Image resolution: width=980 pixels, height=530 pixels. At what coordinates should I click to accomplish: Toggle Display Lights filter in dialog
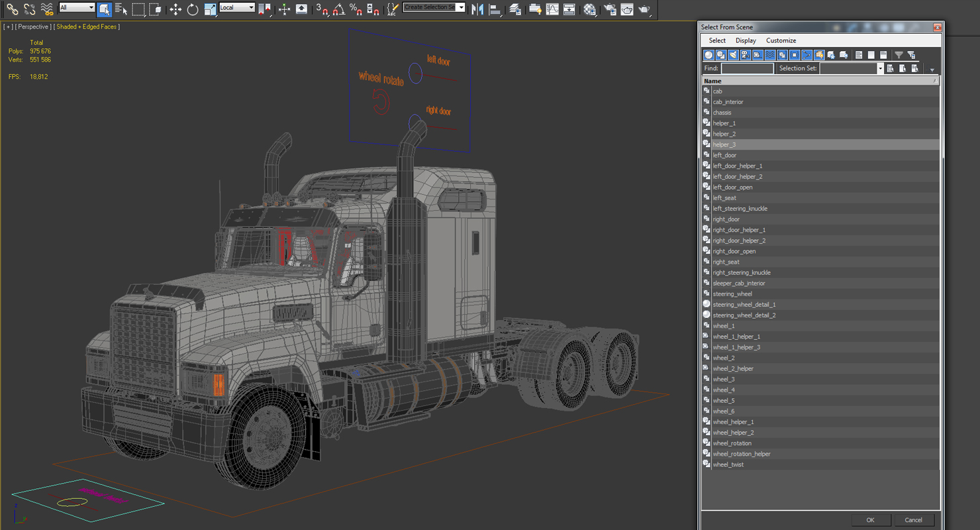(733, 55)
